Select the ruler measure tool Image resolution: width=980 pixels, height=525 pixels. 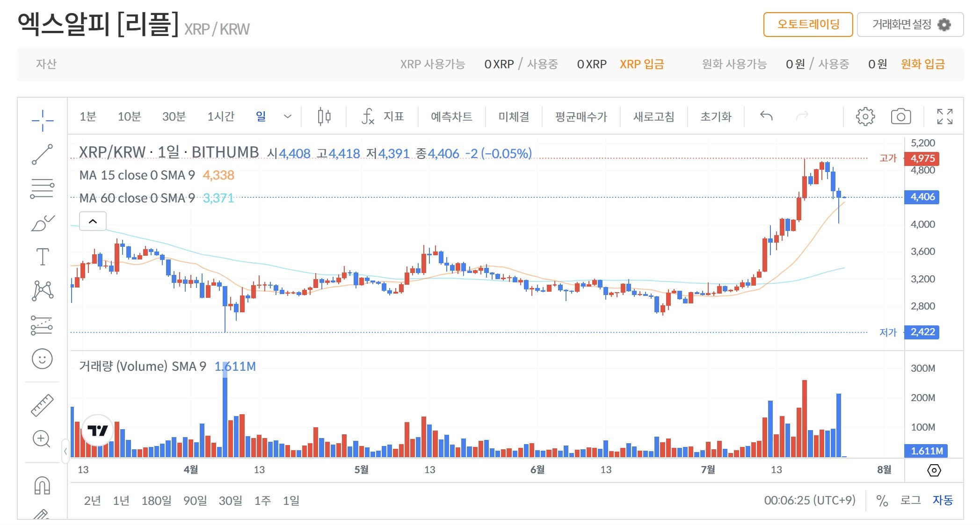(42, 405)
